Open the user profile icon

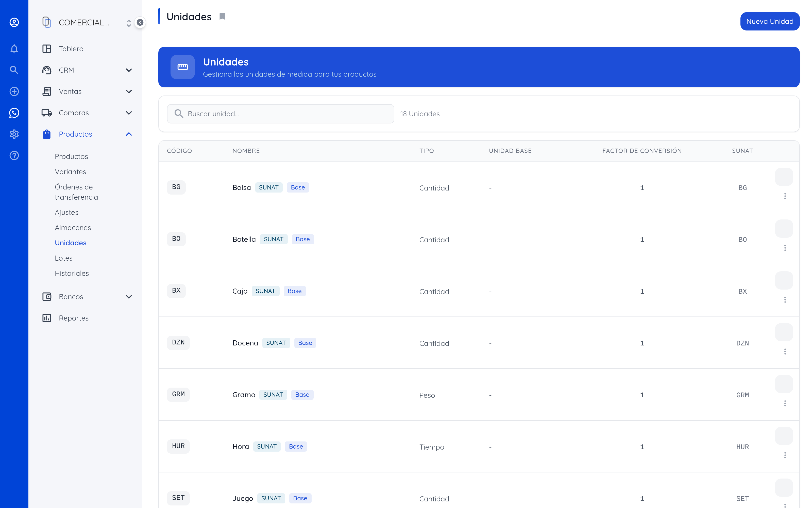(x=14, y=22)
